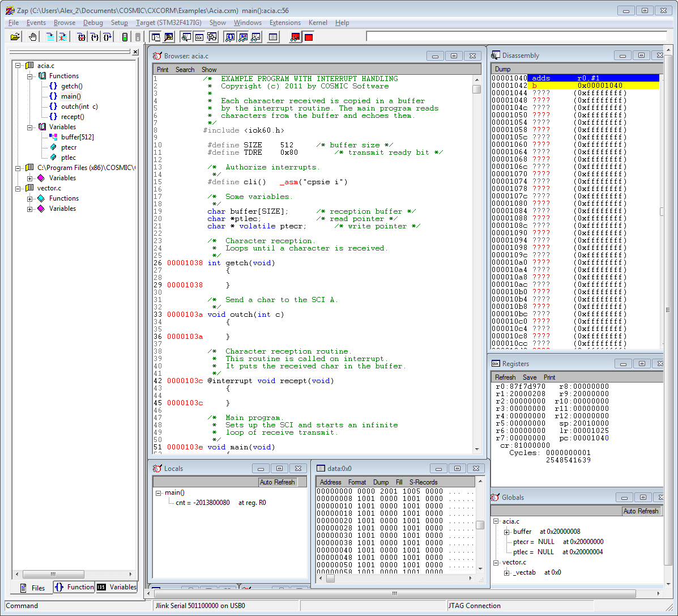678x616 pixels.
Task: Click the source browser vertical scrollbar thumb
Action: 477,89
